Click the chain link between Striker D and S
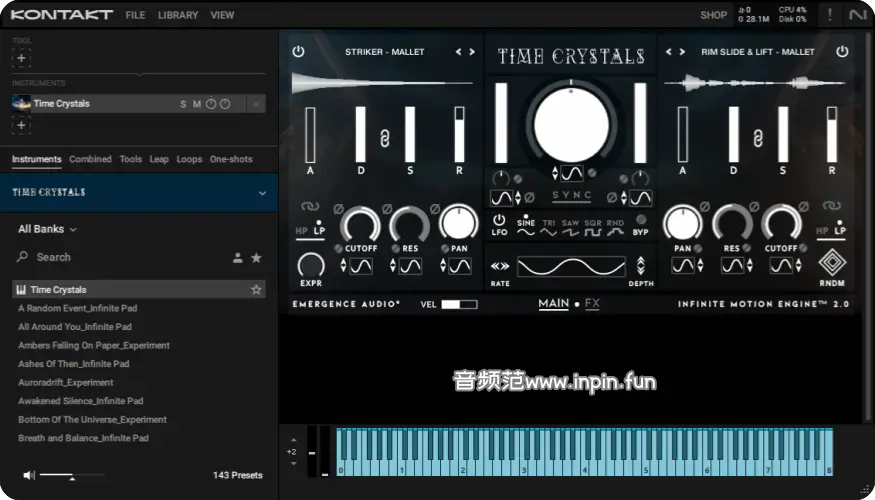The height and width of the screenshot is (500, 875). click(385, 138)
